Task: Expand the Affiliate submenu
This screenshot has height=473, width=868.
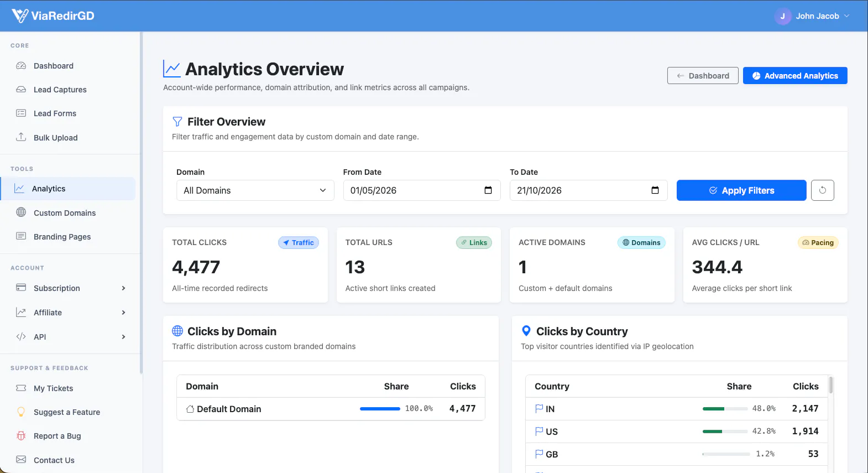Action: tap(123, 313)
